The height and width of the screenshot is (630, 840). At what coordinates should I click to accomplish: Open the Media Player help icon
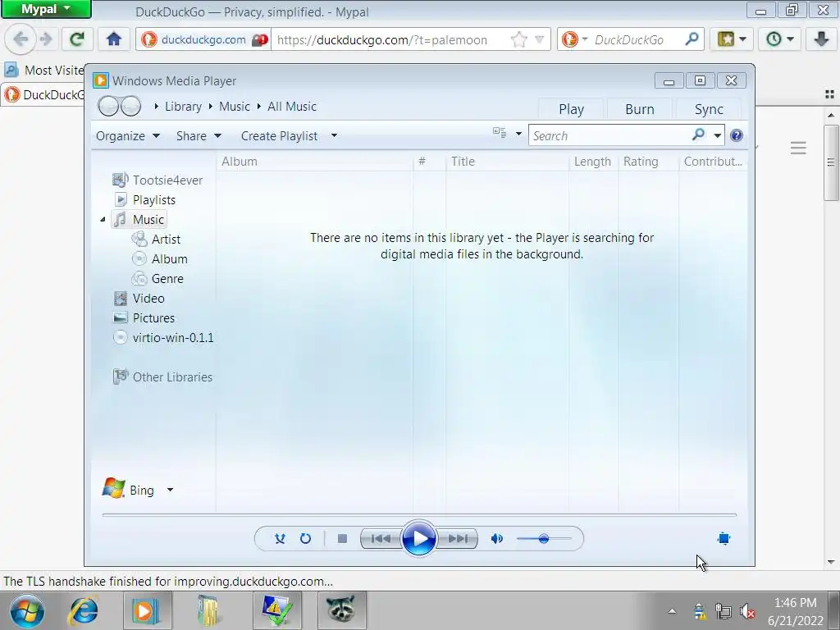pos(737,135)
